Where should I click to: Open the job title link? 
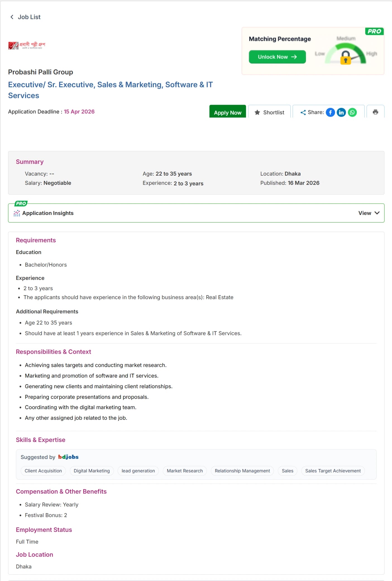pyautogui.click(x=111, y=90)
